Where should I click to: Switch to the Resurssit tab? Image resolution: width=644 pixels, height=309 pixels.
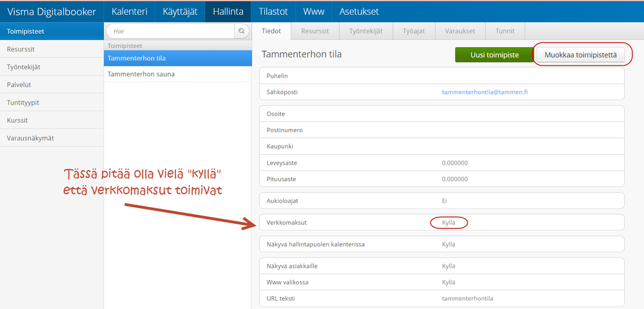tap(315, 31)
